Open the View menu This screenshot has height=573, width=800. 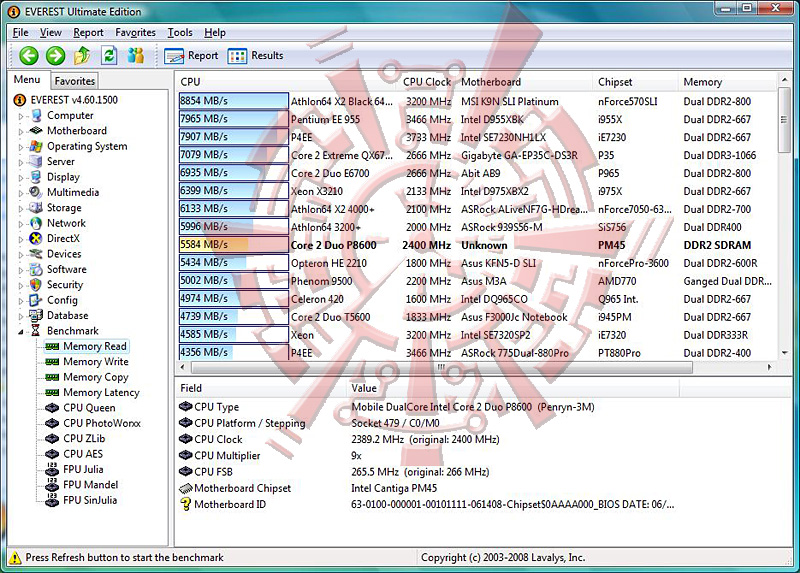click(51, 33)
